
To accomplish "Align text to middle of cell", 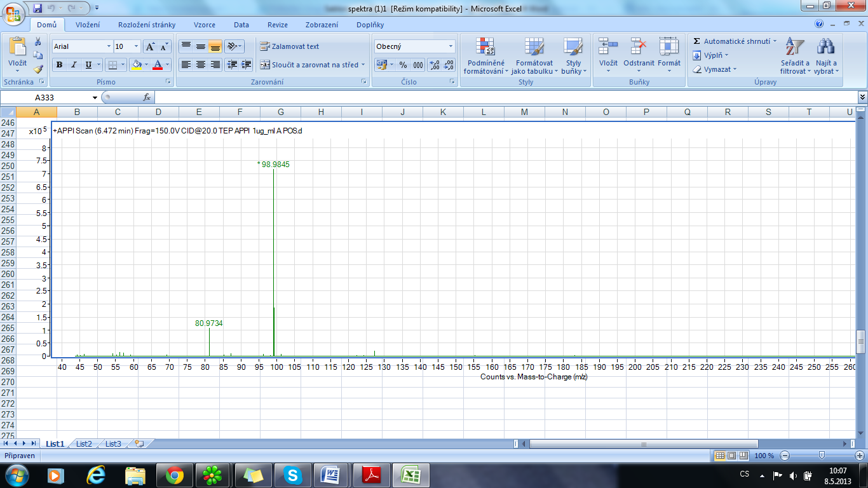I will click(x=200, y=46).
